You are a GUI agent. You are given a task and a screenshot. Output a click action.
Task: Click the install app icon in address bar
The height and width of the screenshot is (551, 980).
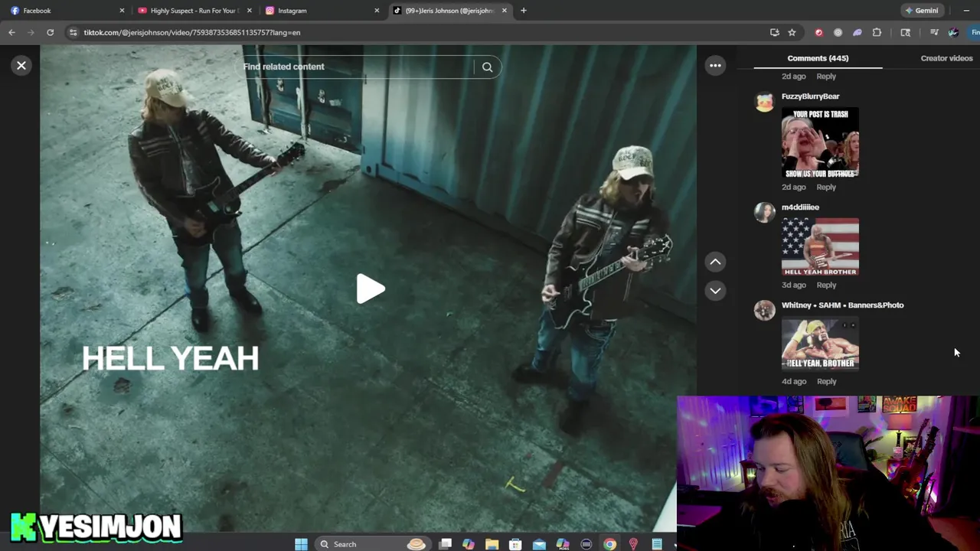[775, 33]
